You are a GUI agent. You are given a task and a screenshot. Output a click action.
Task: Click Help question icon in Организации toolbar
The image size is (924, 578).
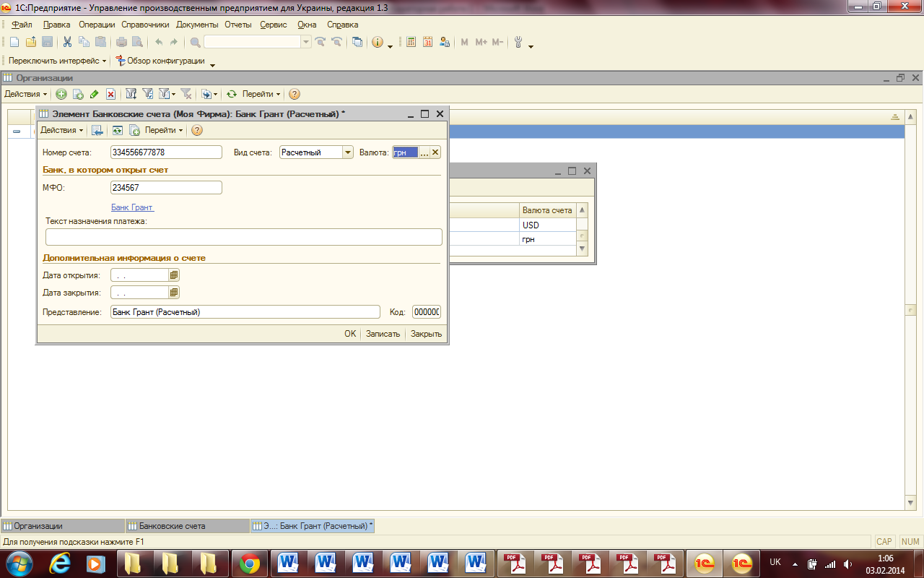295,94
